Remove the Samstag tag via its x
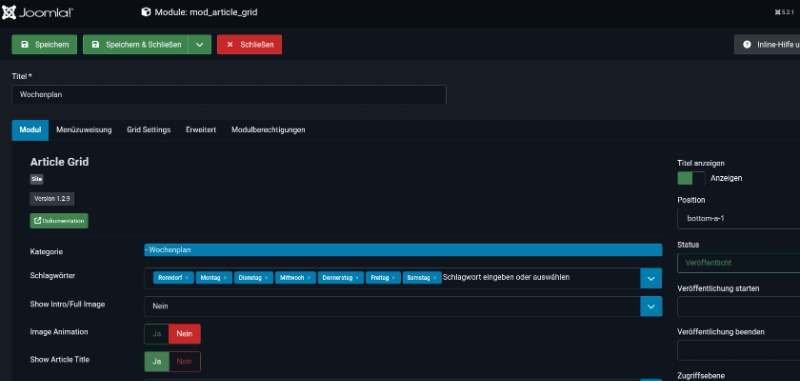This screenshot has width=800, height=381. click(x=434, y=278)
